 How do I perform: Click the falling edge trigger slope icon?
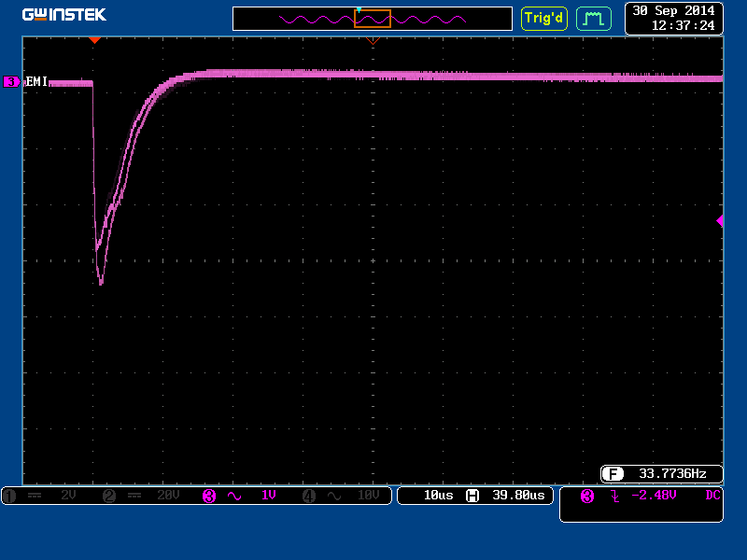[615, 497]
